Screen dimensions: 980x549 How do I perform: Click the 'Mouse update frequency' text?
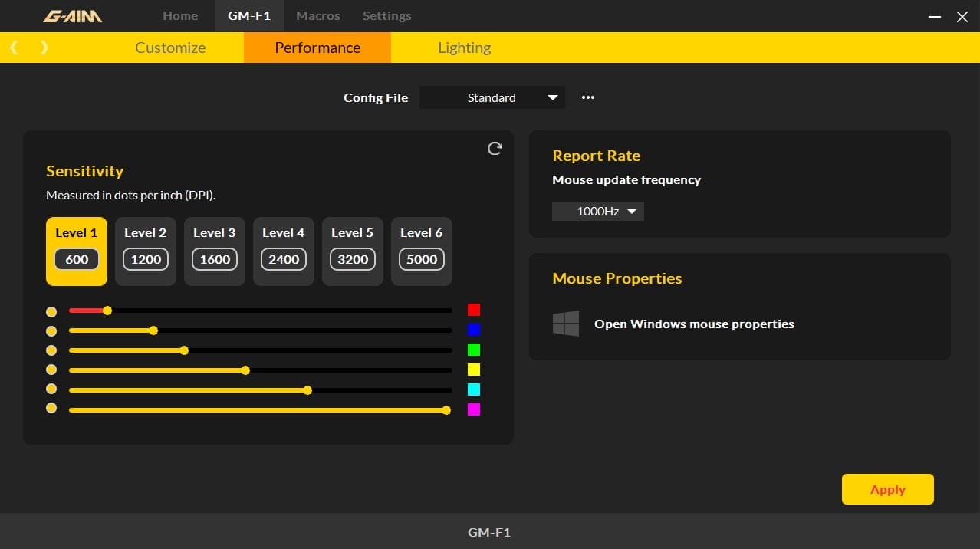pos(626,180)
